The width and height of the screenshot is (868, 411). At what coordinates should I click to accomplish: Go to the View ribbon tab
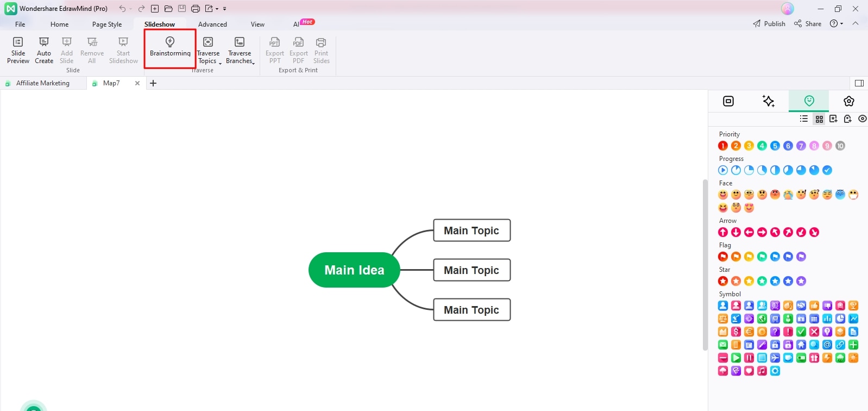(x=257, y=24)
